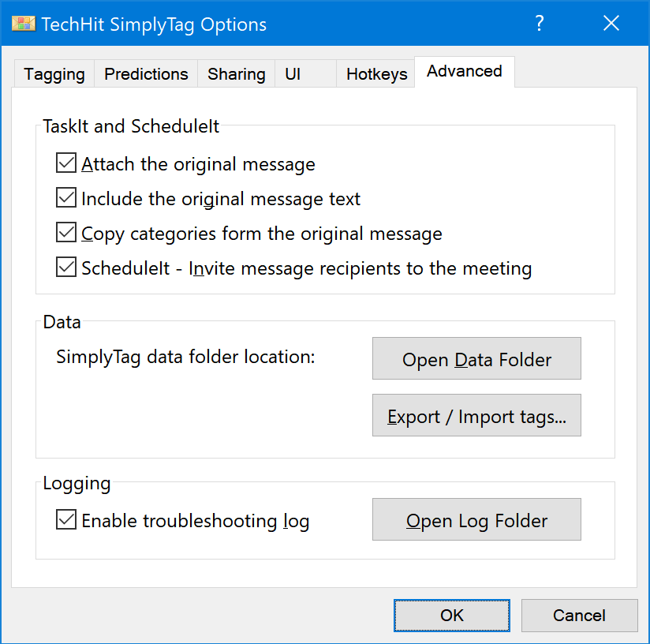Screen dimensions: 650x644
Task: Click the TechHit SimplyTag Options title text
Action: click(154, 24)
